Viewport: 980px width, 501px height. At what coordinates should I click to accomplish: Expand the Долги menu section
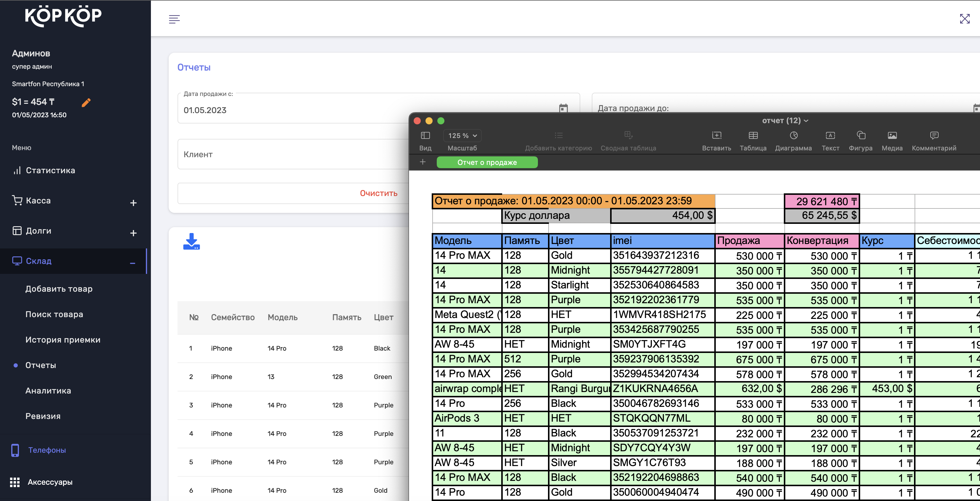(x=133, y=233)
